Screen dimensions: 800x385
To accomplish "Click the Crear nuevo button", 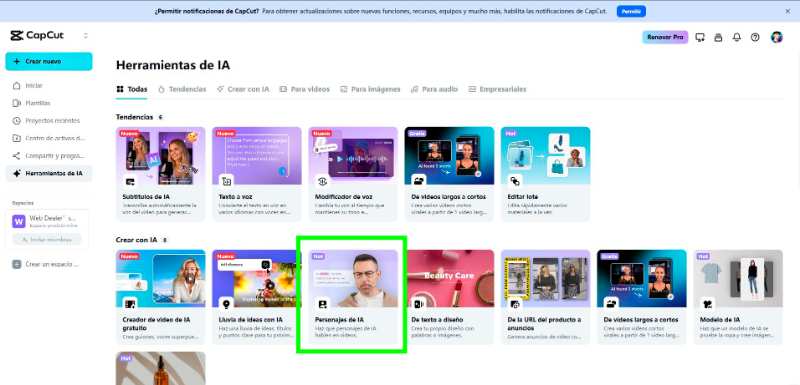I will click(x=49, y=61).
